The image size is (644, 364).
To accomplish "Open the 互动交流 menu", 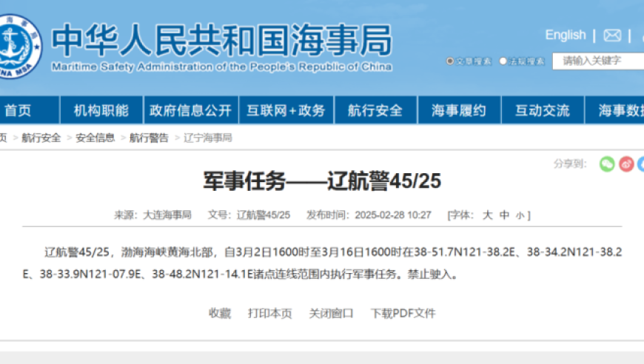I will (x=543, y=110).
